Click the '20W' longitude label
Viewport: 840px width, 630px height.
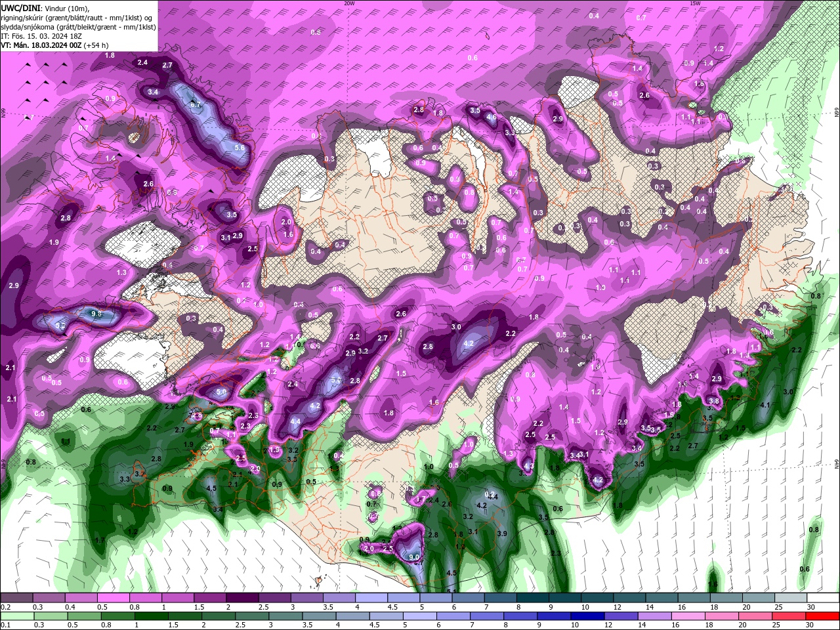(348, 3)
